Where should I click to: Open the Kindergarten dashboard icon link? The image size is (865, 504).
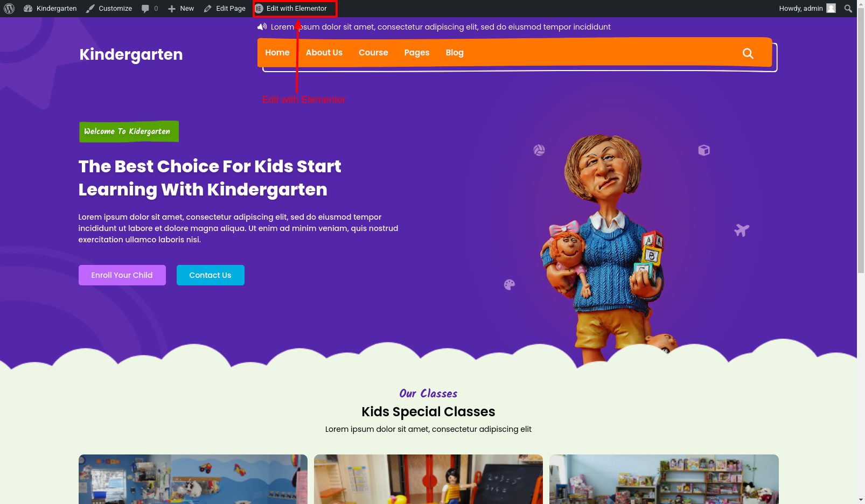pos(28,9)
